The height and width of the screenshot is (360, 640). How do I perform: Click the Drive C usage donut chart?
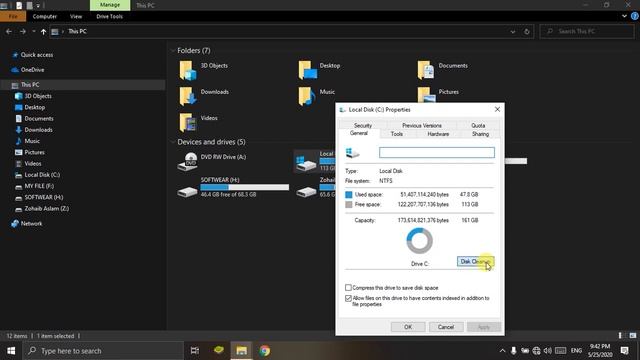pos(419,241)
